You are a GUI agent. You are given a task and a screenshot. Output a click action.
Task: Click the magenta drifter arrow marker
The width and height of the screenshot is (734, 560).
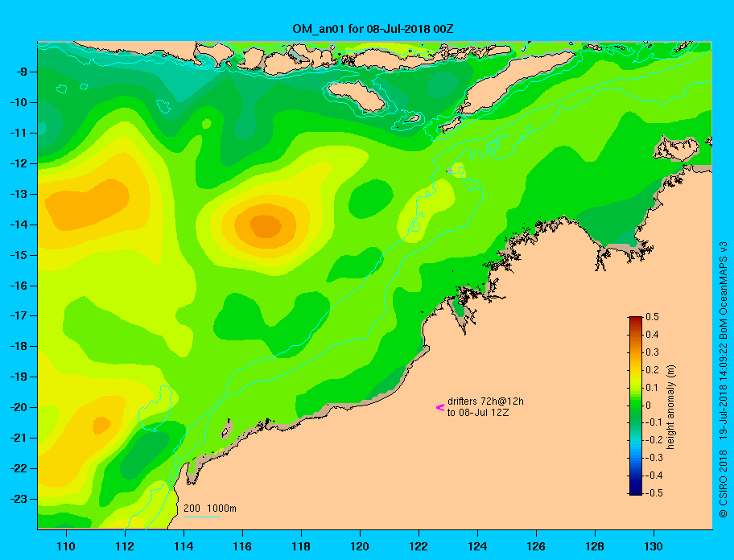[x=440, y=407]
